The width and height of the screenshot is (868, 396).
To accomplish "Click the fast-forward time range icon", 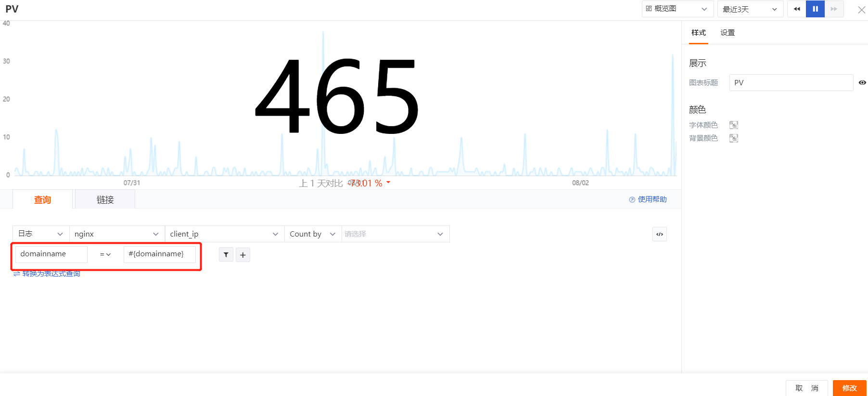I will pyautogui.click(x=834, y=9).
